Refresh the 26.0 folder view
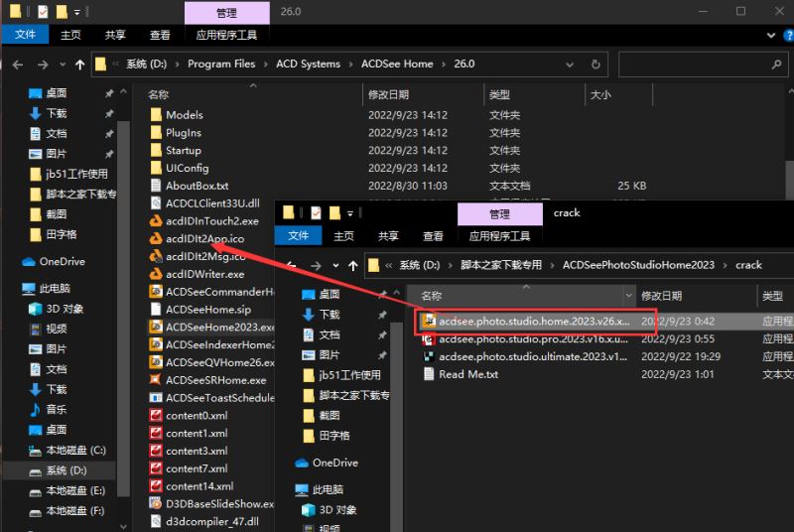Image resolution: width=794 pixels, height=532 pixels. point(595,65)
